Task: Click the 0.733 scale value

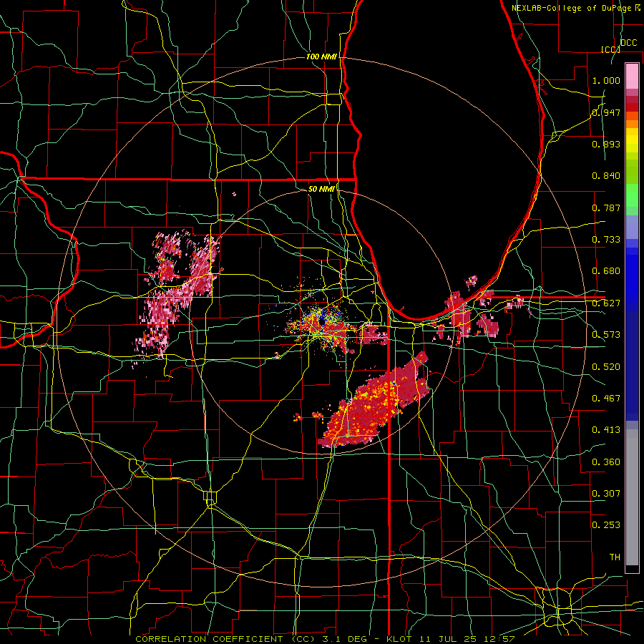Action: coord(606,240)
